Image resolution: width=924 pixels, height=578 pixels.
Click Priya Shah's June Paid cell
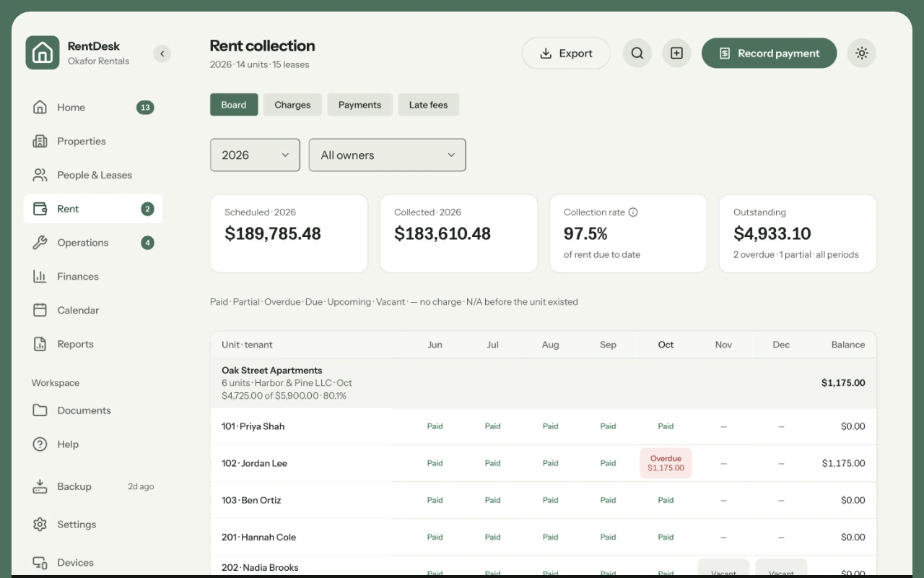coord(435,426)
